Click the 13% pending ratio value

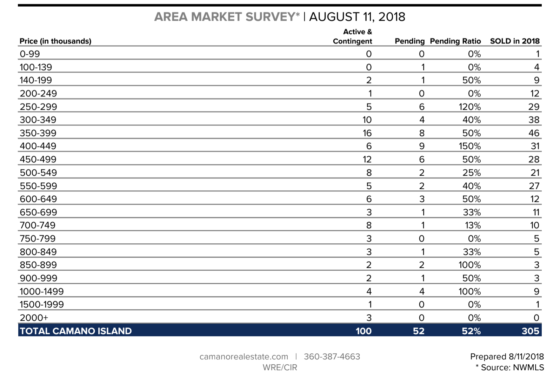pyautogui.click(x=472, y=225)
